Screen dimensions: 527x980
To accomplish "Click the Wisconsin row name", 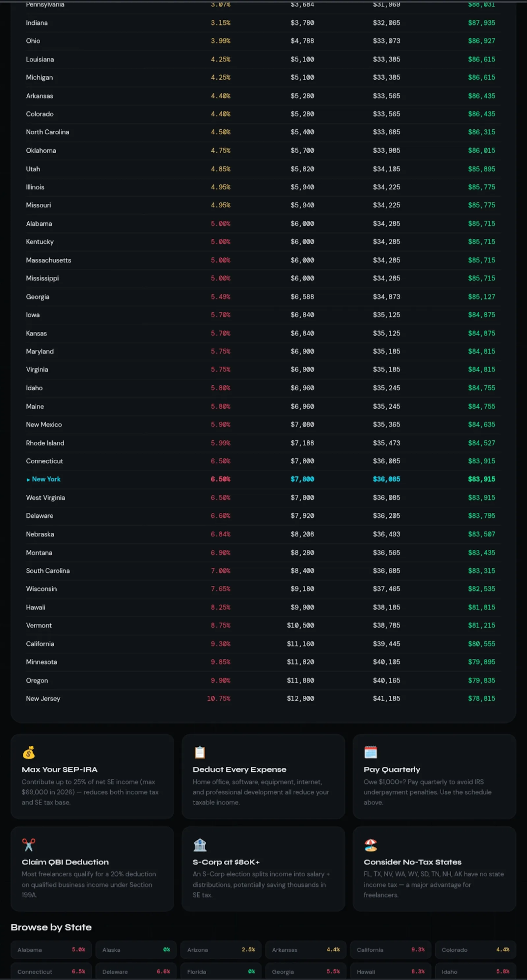I will click(x=41, y=589).
